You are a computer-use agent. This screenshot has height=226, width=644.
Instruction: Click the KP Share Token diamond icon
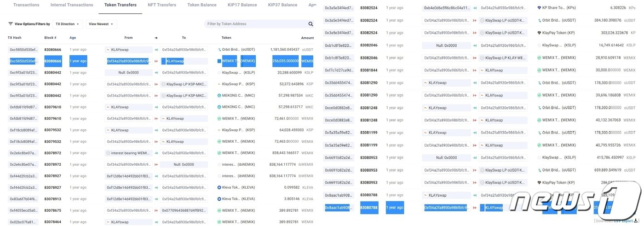click(x=539, y=8)
